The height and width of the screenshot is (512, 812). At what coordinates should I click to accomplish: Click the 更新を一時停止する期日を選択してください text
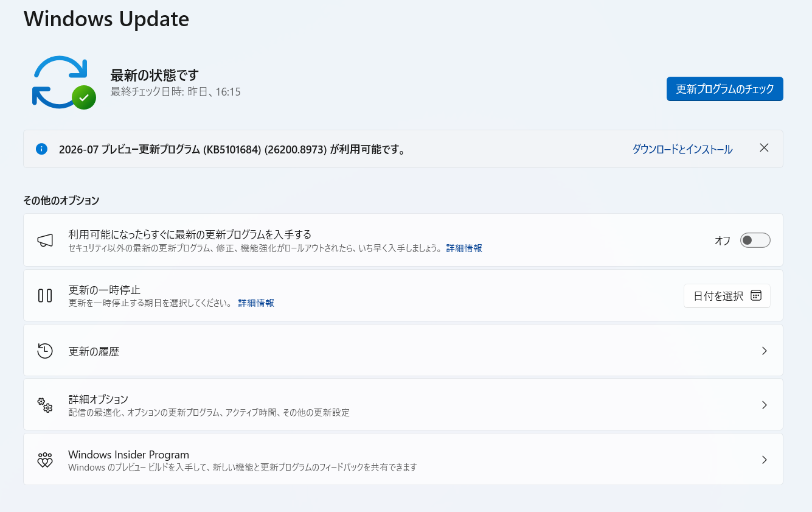click(x=150, y=303)
